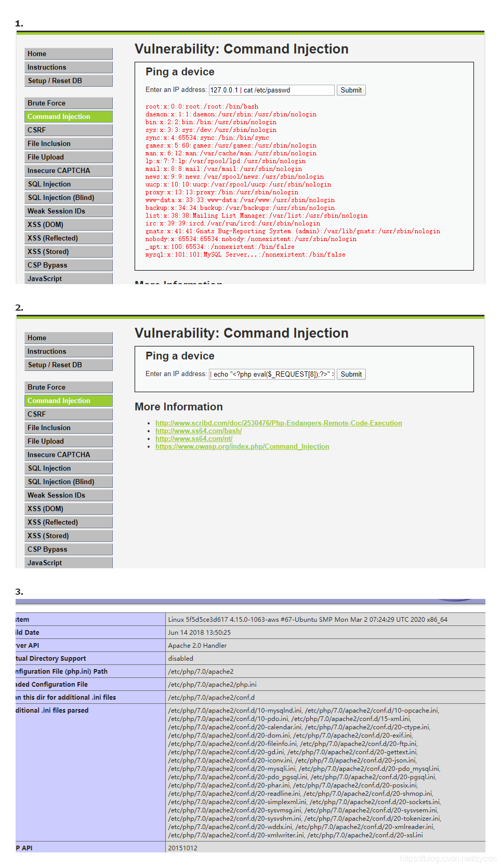The image size is (501, 868).
Task: Open File Inclusion in screenshot 2 sidebar
Action: [68, 428]
